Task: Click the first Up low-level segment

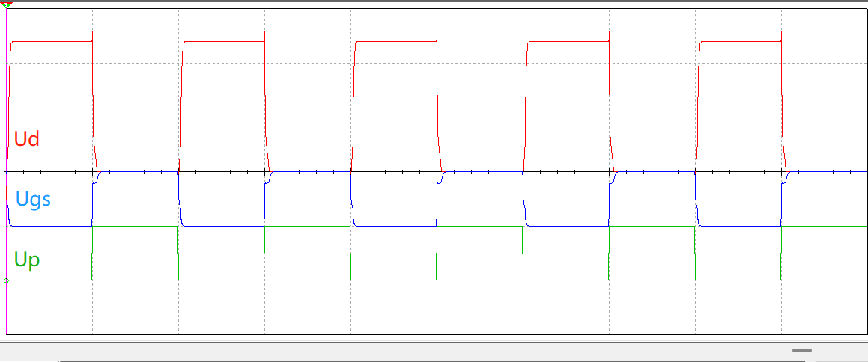Action: pyautogui.click(x=49, y=280)
